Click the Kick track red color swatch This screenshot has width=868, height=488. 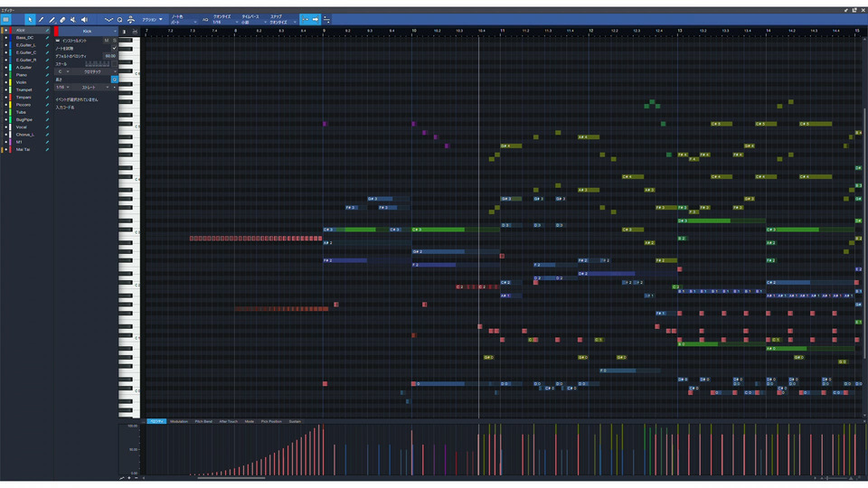(11, 31)
